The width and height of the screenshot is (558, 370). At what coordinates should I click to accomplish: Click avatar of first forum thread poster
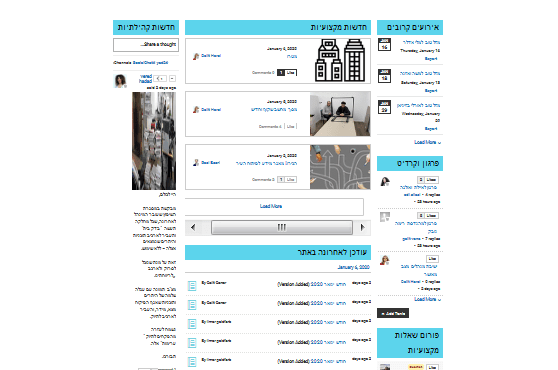385,182
